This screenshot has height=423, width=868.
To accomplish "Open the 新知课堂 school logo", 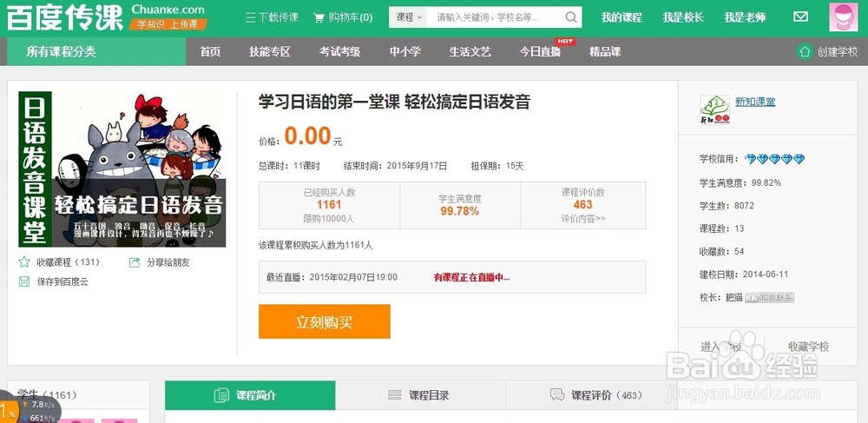I will point(714,109).
